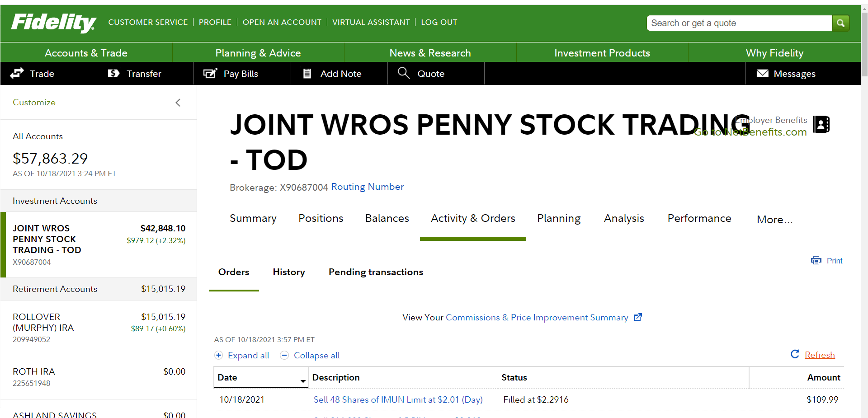868x418 pixels.
Task: Click the Log Out link
Action: pyautogui.click(x=439, y=22)
